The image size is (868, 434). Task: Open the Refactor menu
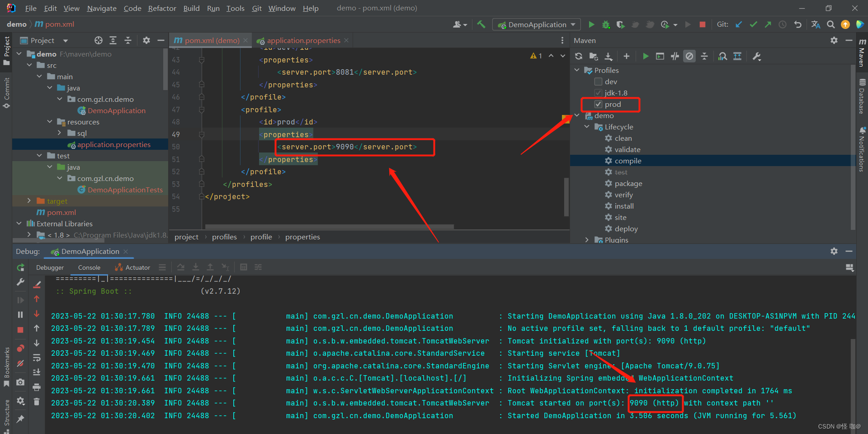pos(162,8)
